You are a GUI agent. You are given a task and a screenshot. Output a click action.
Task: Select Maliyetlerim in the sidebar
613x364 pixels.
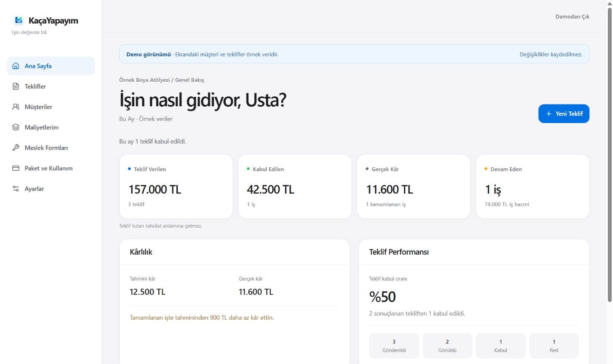tap(51, 127)
